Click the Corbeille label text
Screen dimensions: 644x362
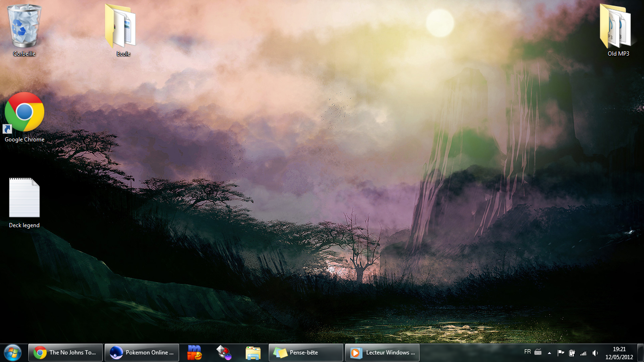pos(25,54)
